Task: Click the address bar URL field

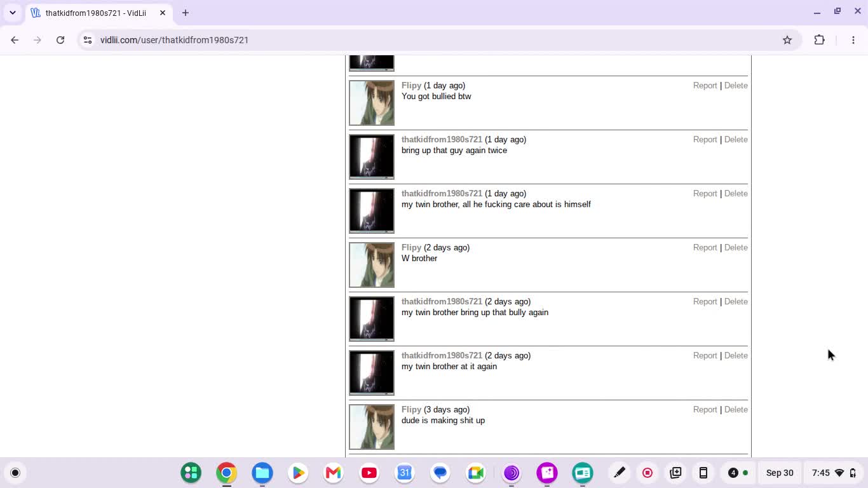Action: tap(438, 40)
